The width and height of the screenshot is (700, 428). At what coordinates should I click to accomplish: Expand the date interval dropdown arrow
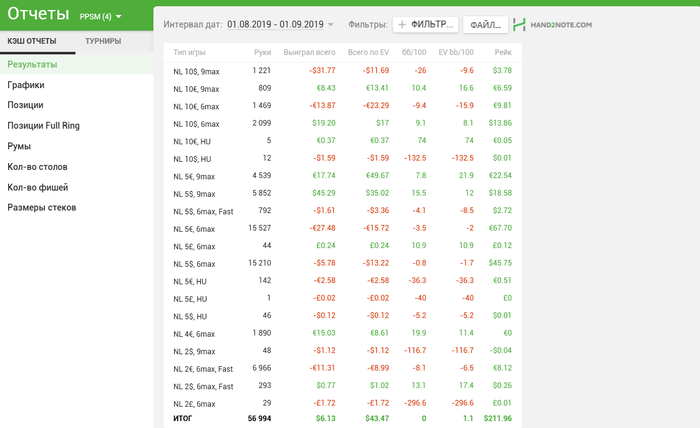[x=330, y=25]
